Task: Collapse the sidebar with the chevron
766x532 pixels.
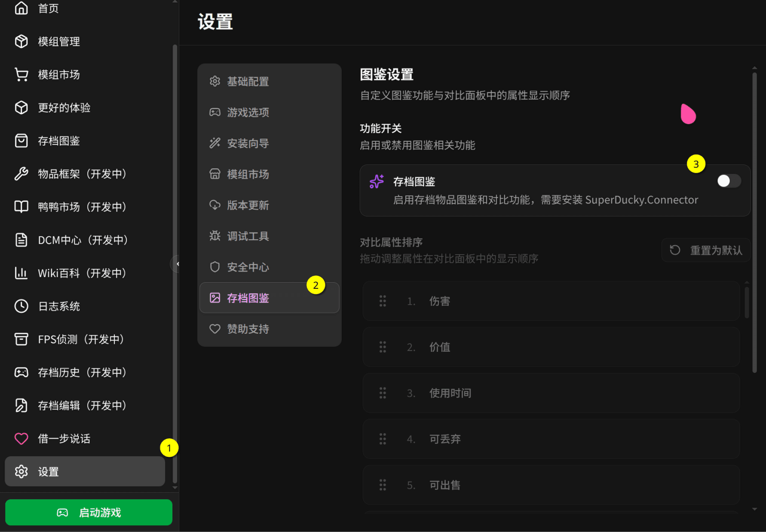Action: tap(179, 263)
